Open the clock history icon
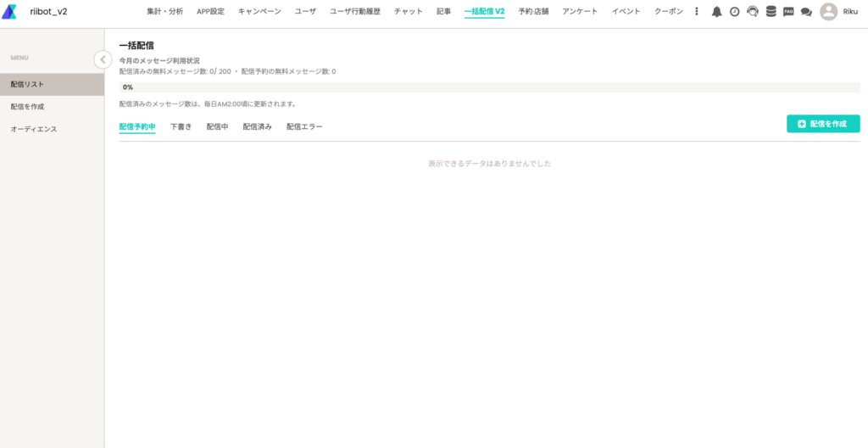This screenshot has width=868, height=448. click(x=734, y=12)
